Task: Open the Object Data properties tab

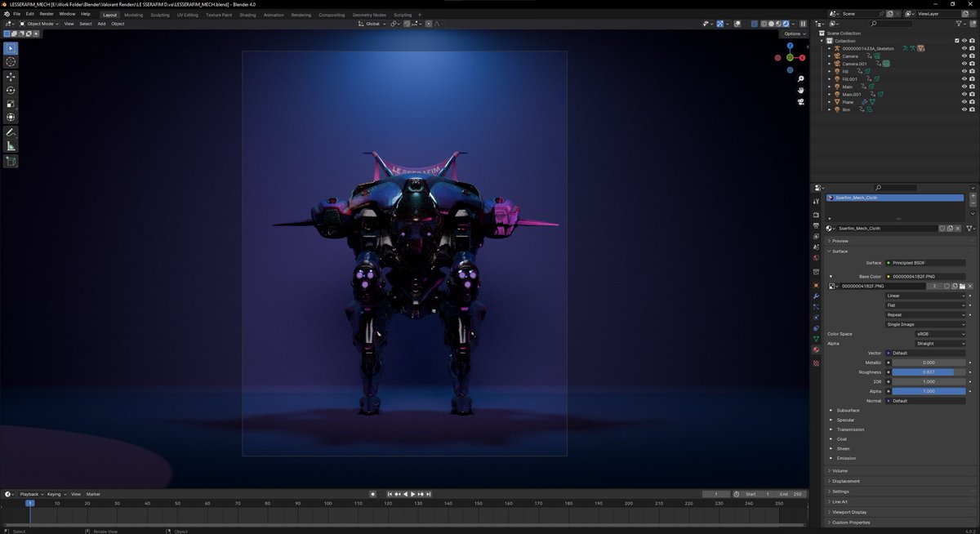Action: (816, 338)
